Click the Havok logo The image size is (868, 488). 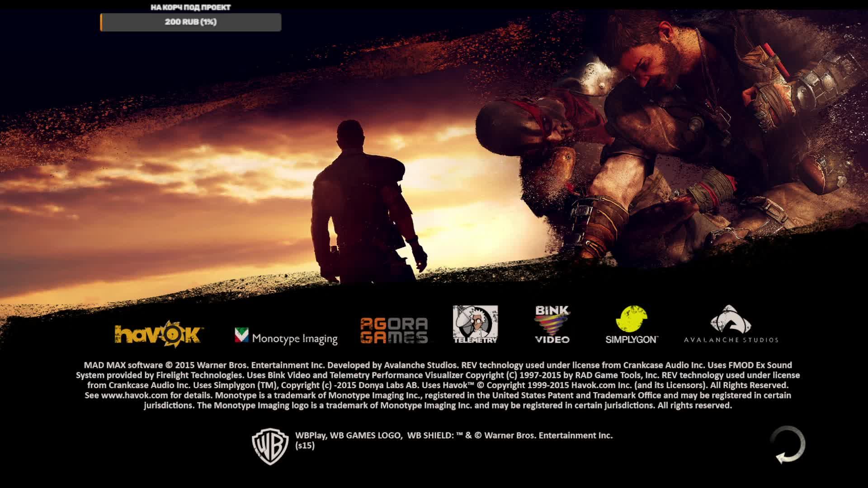coord(159,333)
